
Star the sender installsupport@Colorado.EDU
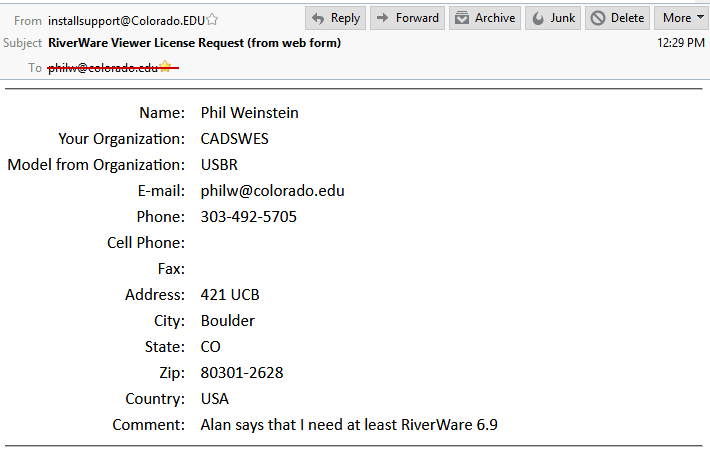pos(212,19)
